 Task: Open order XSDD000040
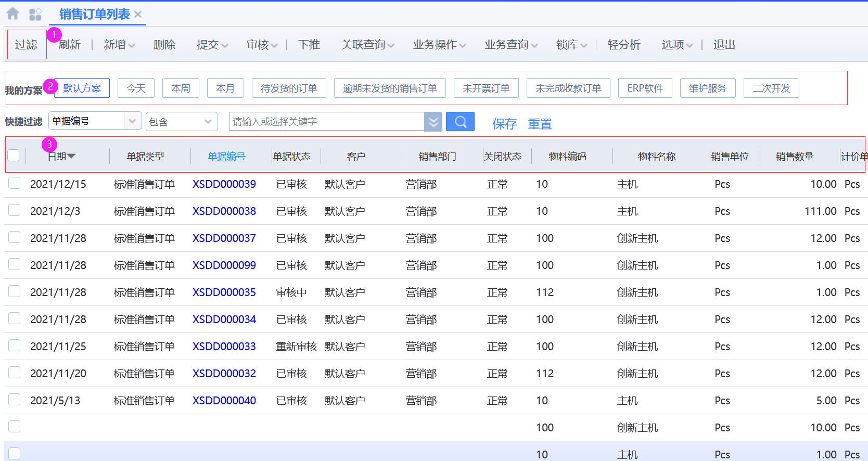point(224,401)
